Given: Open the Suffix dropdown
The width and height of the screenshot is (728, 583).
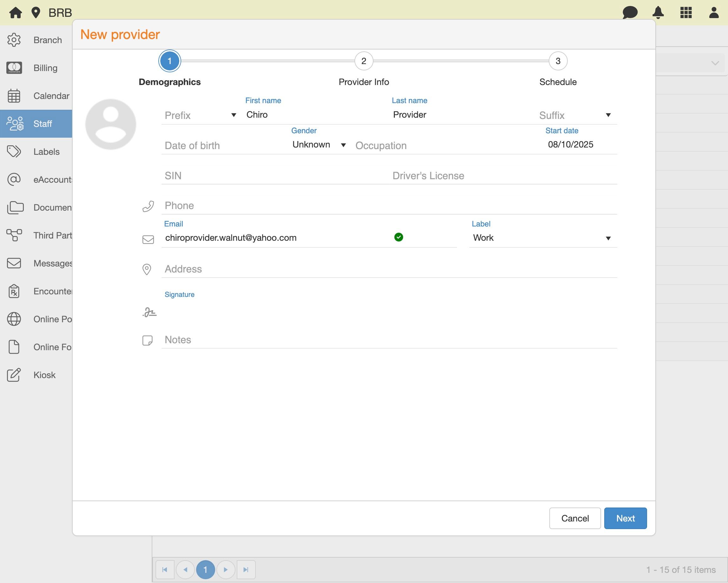Looking at the screenshot, I should click(575, 115).
